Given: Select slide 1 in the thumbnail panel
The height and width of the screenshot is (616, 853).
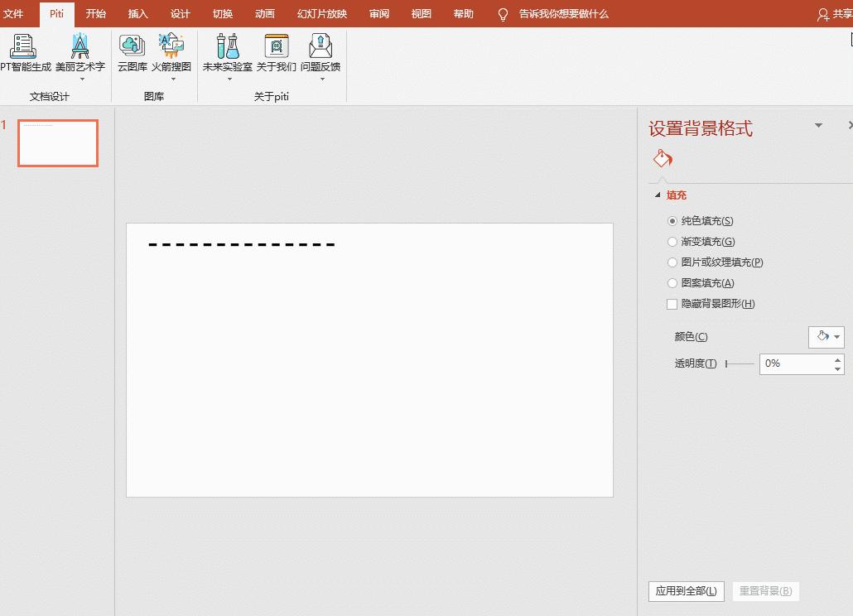Looking at the screenshot, I should (57, 142).
